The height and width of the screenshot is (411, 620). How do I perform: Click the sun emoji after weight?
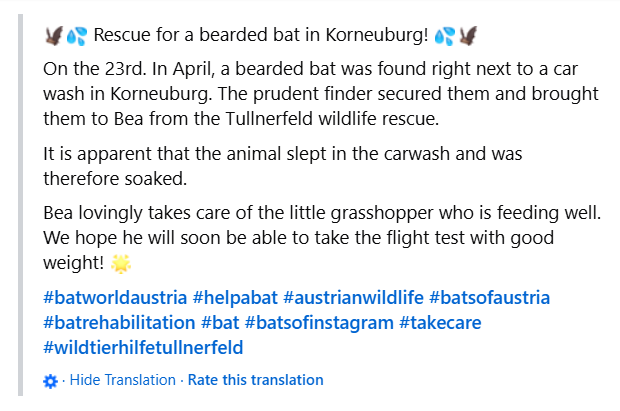click(121, 263)
